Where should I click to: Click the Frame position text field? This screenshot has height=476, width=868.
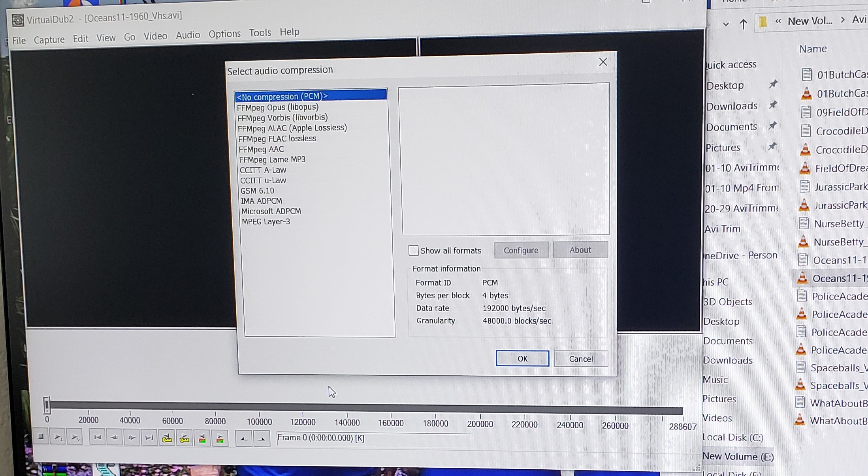pos(374,438)
